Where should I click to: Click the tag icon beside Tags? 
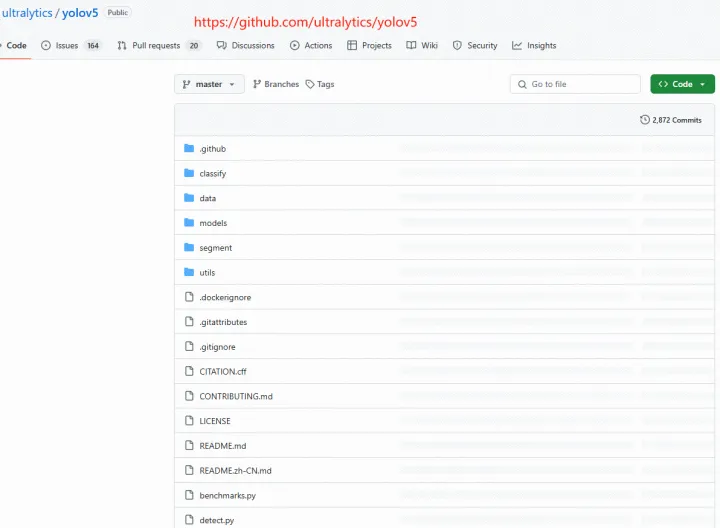coord(310,84)
